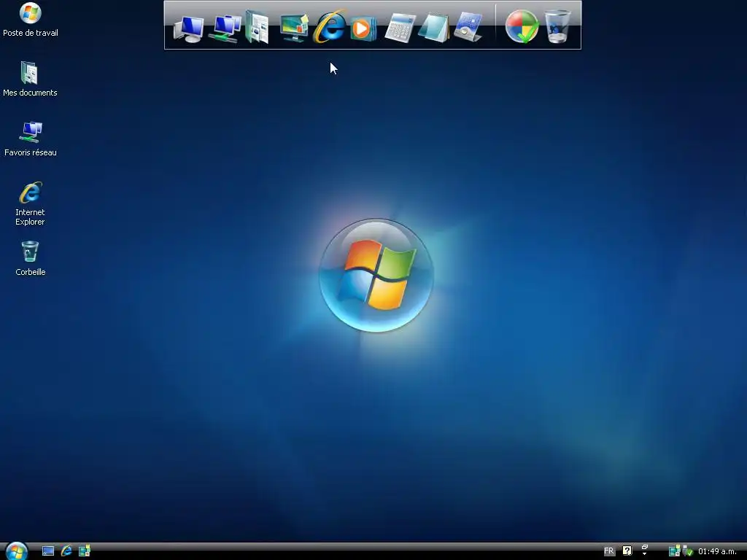
Task: Click the blue desk calendar icon in dock
Action: [468, 27]
